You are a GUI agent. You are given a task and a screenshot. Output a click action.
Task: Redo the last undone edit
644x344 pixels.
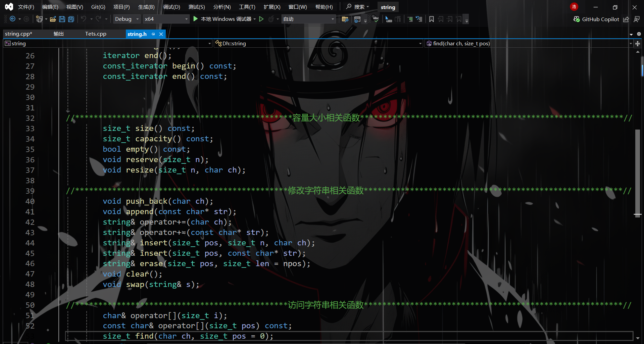[x=98, y=19]
